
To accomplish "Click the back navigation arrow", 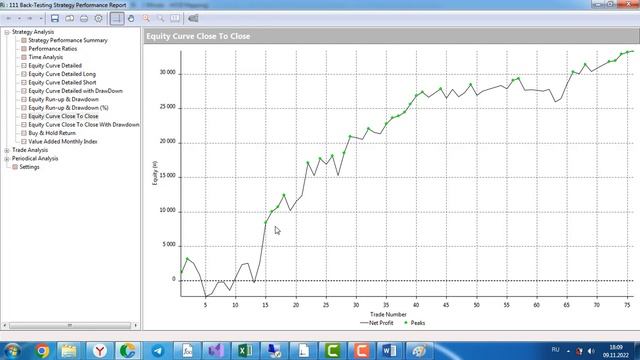I will click(x=9, y=18).
